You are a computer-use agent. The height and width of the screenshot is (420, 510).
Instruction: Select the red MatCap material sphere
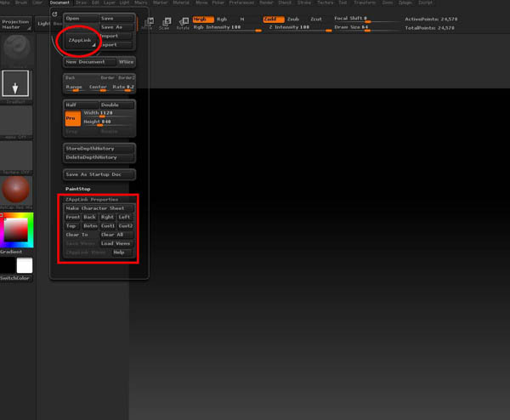tap(16, 190)
